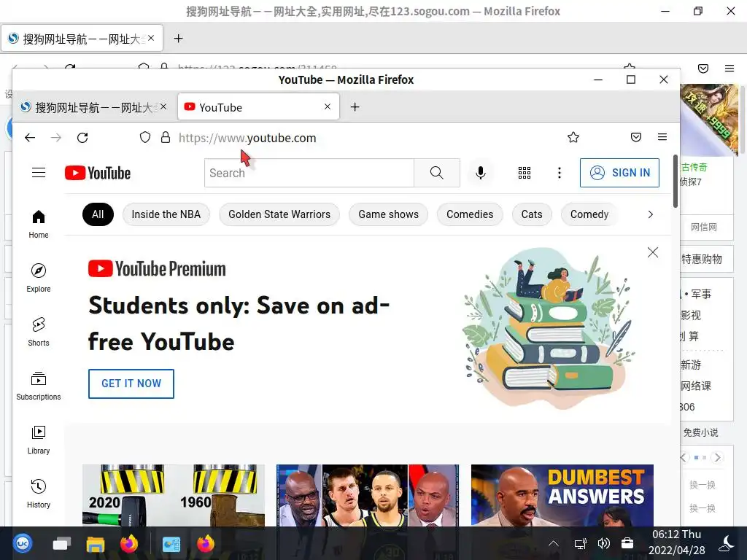Click Pocket icon in background window
The image size is (747, 560).
click(703, 68)
